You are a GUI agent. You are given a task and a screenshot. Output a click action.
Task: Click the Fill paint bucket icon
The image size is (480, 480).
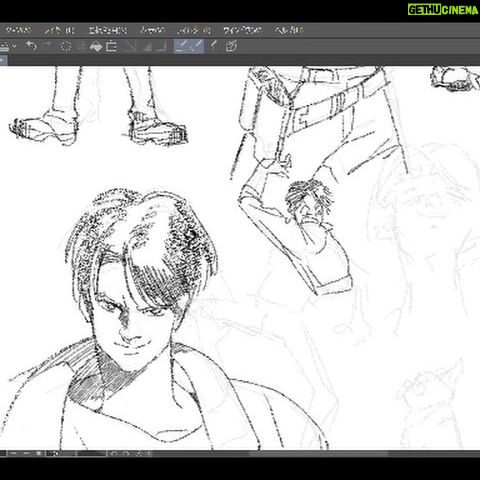coord(96,46)
